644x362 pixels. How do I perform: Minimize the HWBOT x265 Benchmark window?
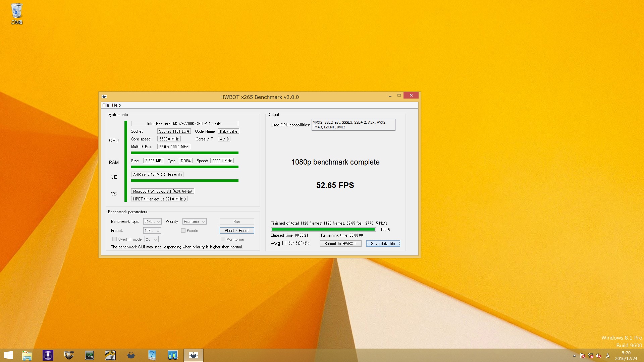coord(390,96)
